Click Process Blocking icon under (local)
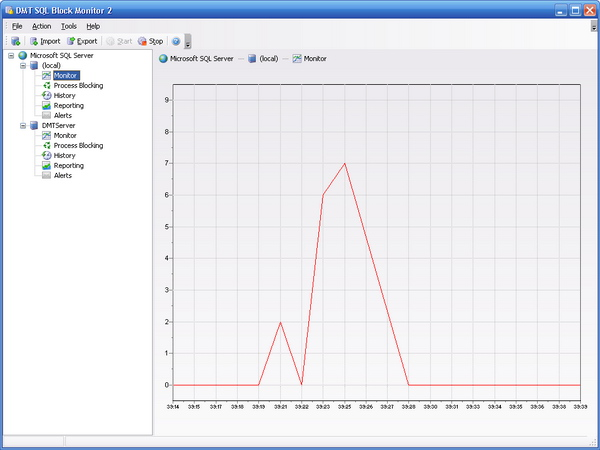The width and height of the screenshot is (600, 450). (x=46, y=85)
